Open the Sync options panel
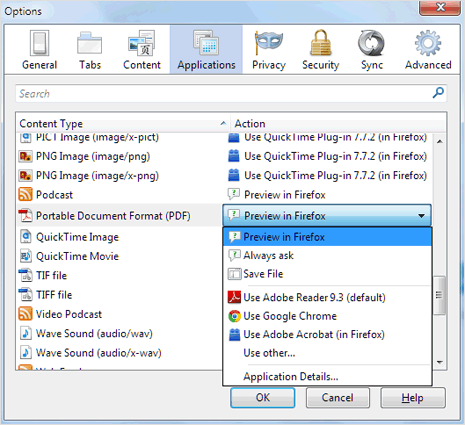This screenshot has width=465, height=425. click(371, 50)
